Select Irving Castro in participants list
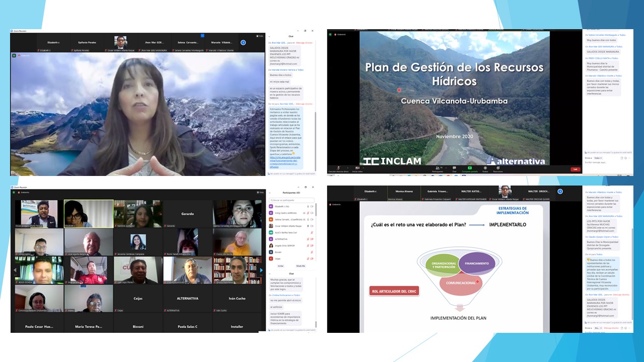This screenshot has height=362, width=644. 291,213
